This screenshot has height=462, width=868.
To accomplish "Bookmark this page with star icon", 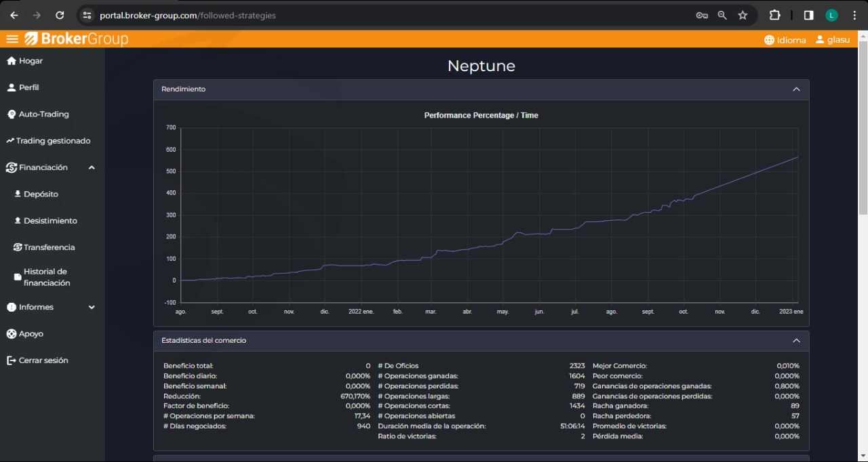I will tap(743, 15).
